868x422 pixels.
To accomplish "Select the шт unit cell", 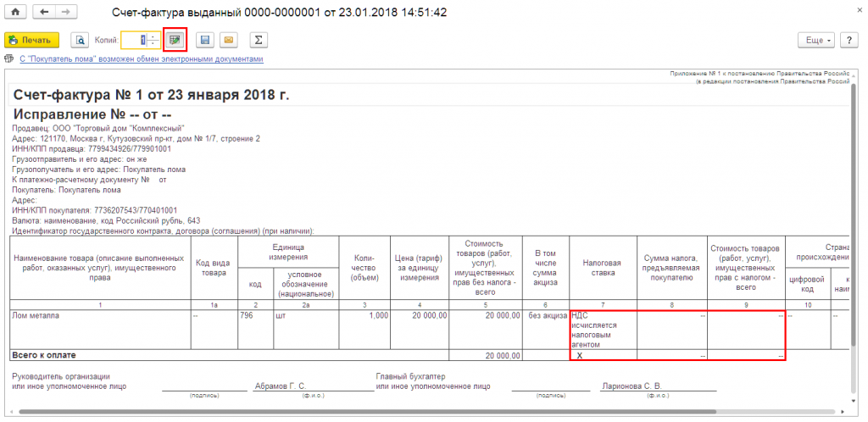I will [x=306, y=330].
